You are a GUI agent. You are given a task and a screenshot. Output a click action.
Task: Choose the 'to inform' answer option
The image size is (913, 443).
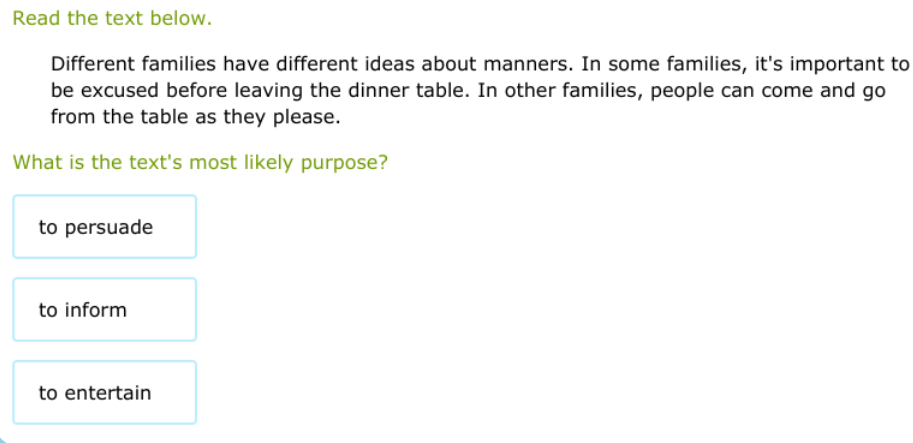105,310
